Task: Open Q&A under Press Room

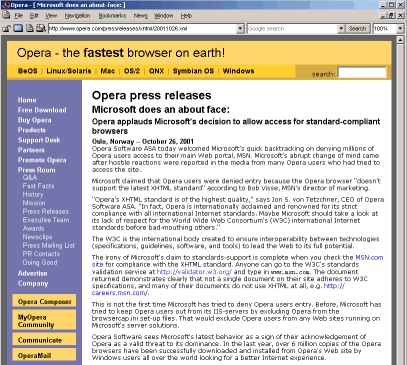Action: [x=30, y=177]
